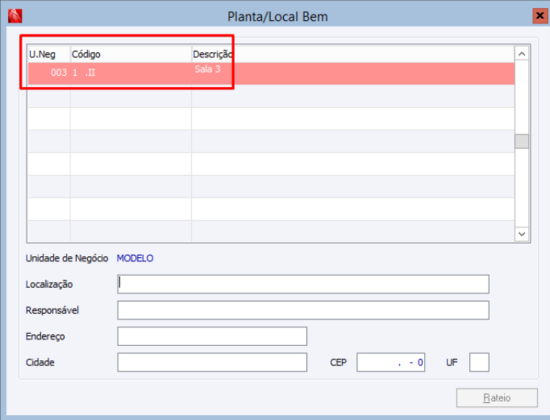Click the code cell 1 .II

tap(84, 73)
